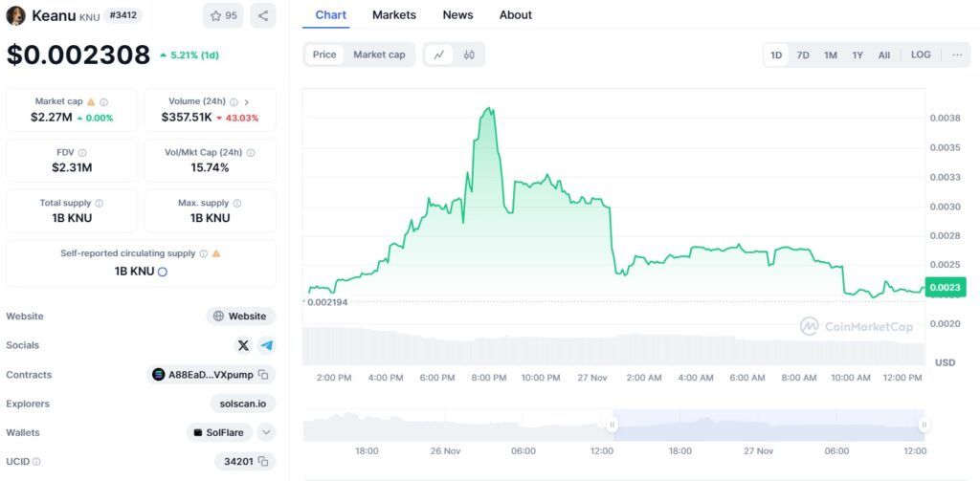Click the $2.31M FDV value
Viewport: 980px width, 481px height.
pos(72,167)
